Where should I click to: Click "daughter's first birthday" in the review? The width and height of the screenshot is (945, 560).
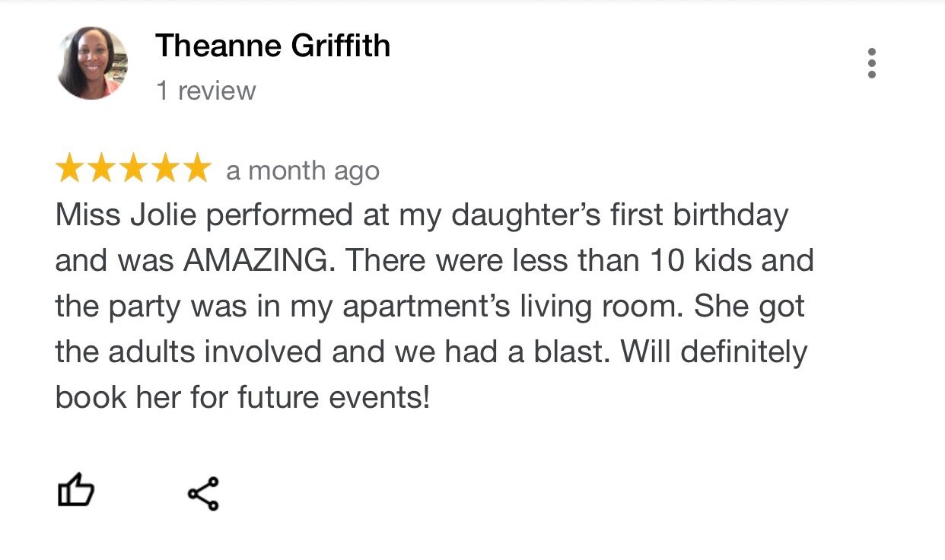619,215
